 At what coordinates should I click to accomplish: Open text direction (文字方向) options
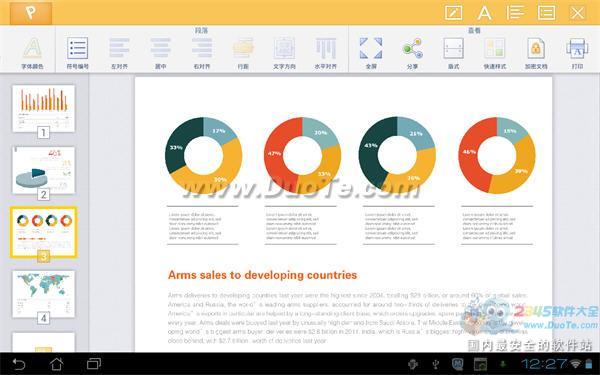284,53
